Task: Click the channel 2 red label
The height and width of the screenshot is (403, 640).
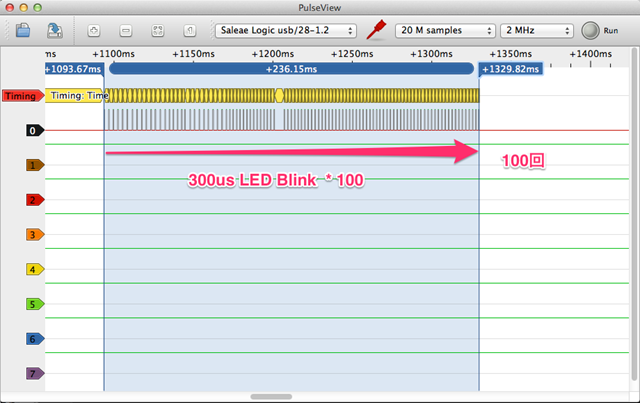Action: pos(34,200)
